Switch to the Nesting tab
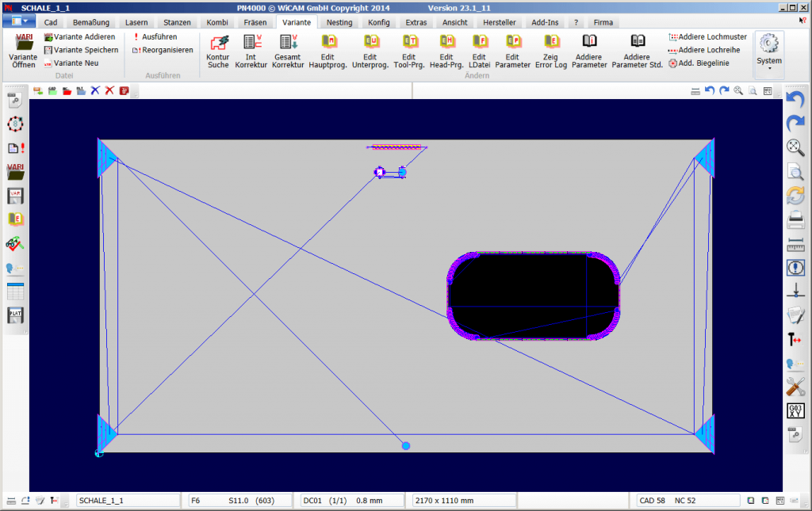This screenshot has width=812, height=511. pos(339,22)
